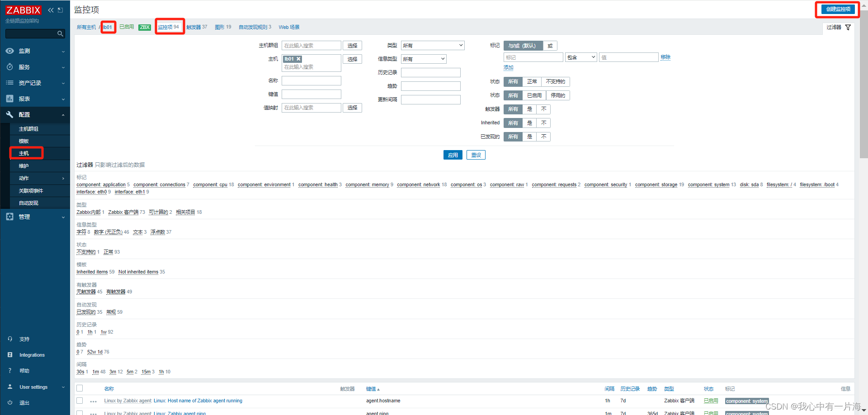Click the power icon for 退出

(10, 402)
